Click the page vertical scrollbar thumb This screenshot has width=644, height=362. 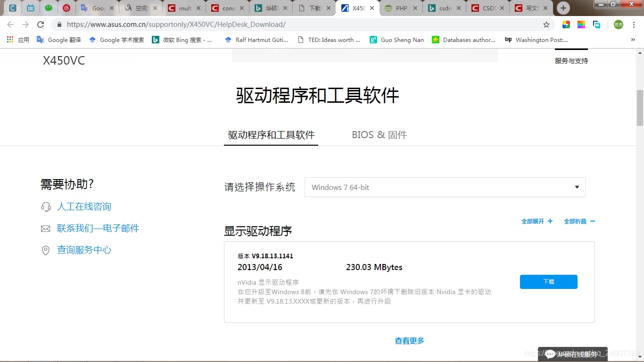640,107
